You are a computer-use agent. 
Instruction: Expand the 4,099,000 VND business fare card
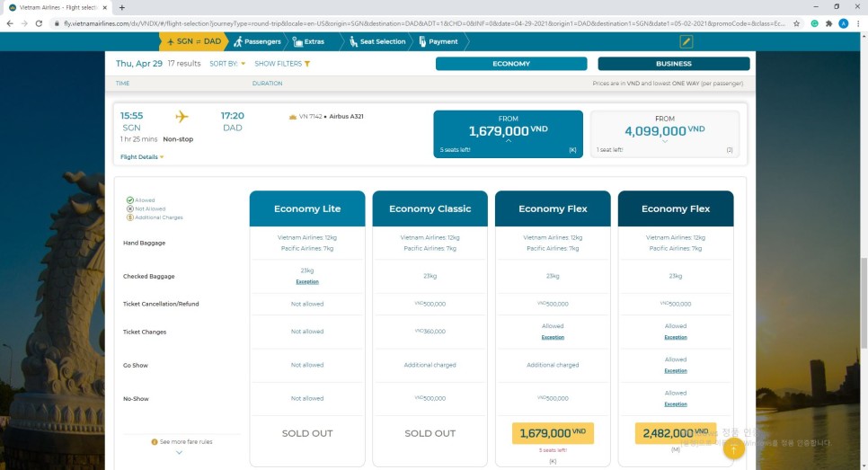(x=664, y=134)
